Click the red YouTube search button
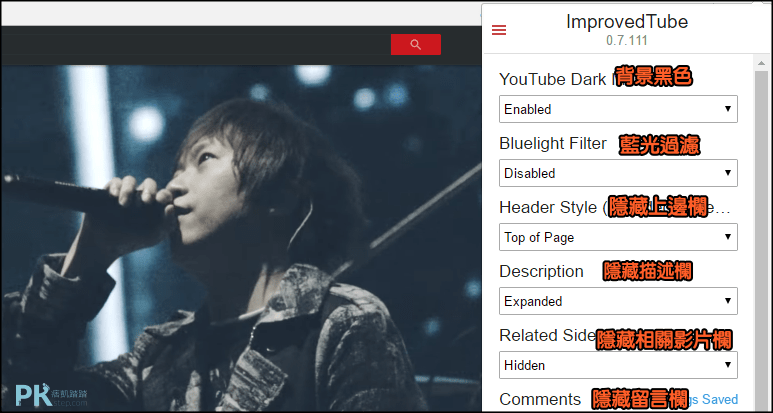This screenshot has width=773, height=413. pos(416,44)
